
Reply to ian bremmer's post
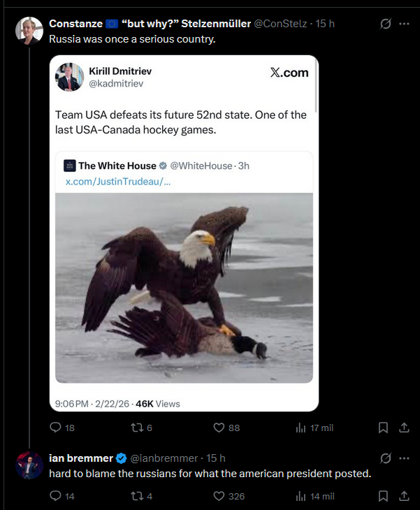tap(56, 496)
